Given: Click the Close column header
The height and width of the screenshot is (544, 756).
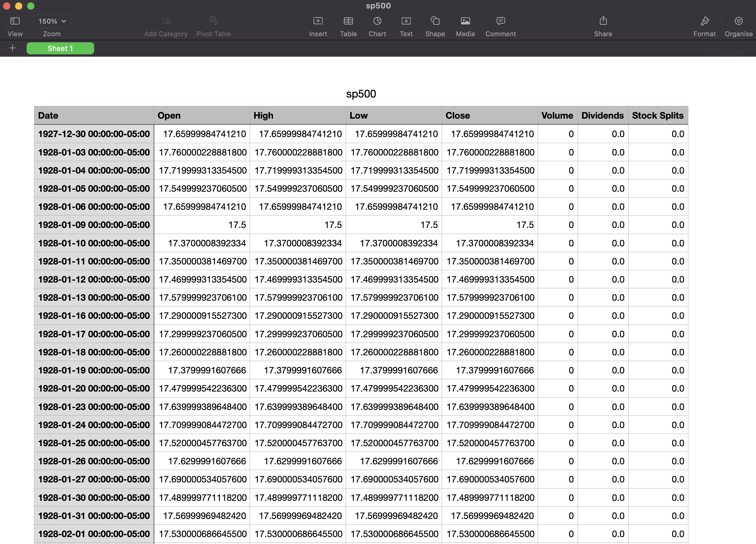Looking at the screenshot, I should 489,116.
